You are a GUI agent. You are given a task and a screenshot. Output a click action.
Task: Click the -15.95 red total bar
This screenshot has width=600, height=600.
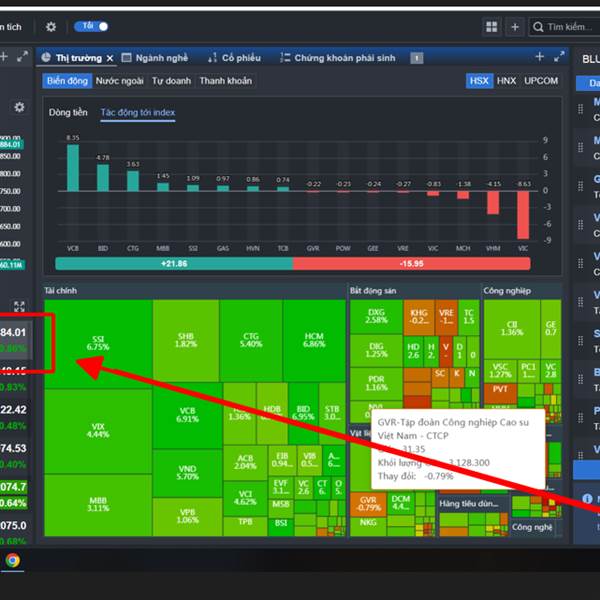coord(412,264)
